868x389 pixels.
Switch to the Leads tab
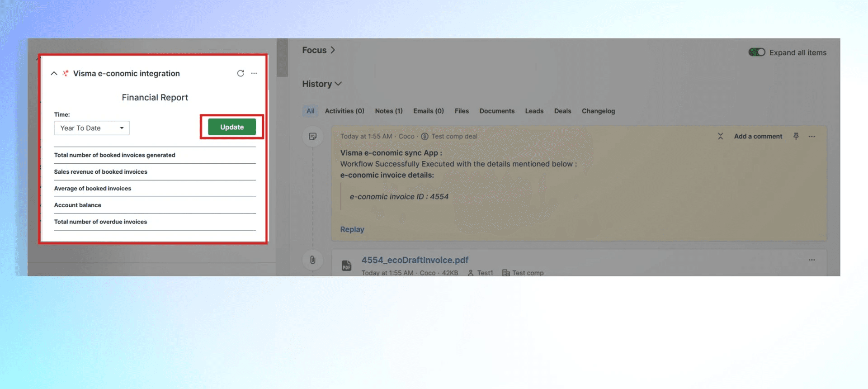click(534, 111)
